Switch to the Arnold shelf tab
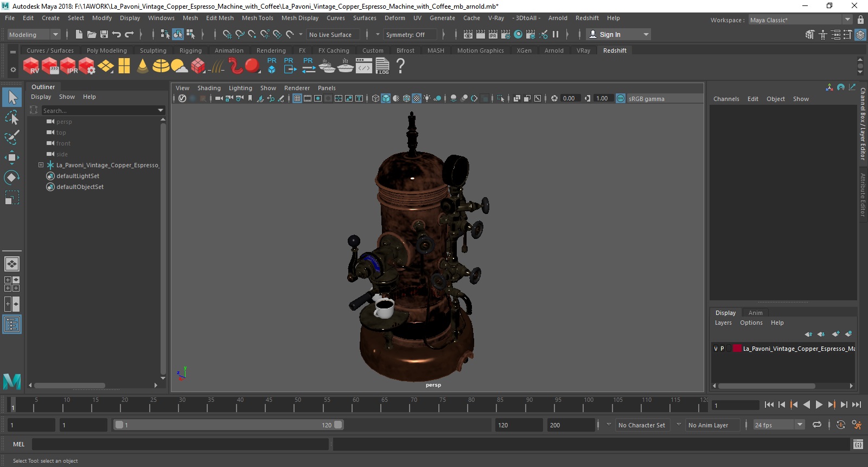 [x=554, y=51]
